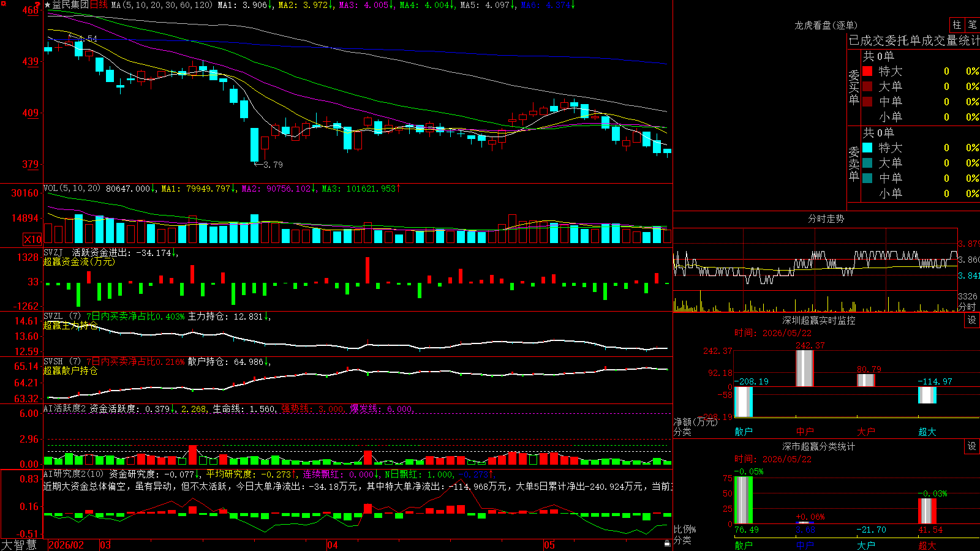Click the red 特大 buy order swatch
Viewport: 980px width, 551px height.
[867, 71]
